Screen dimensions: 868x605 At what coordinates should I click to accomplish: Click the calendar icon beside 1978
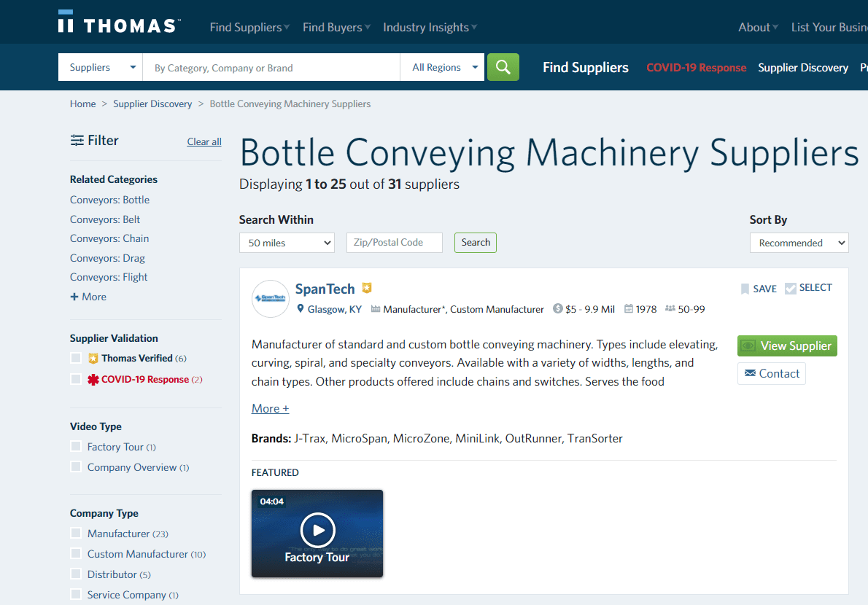(628, 308)
